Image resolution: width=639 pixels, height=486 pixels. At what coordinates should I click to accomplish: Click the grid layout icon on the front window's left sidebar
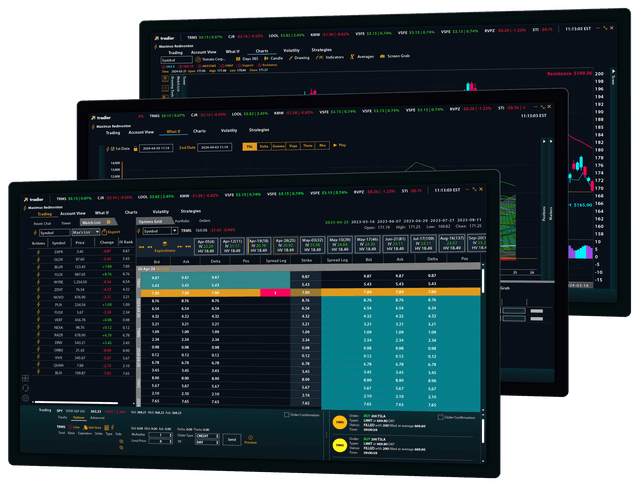coord(25,378)
